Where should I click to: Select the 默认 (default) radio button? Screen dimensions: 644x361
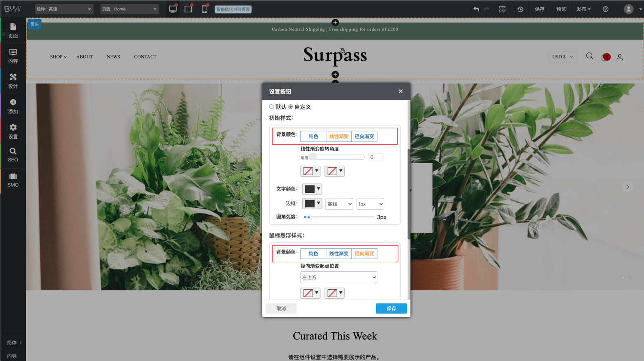tap(271, 107)
